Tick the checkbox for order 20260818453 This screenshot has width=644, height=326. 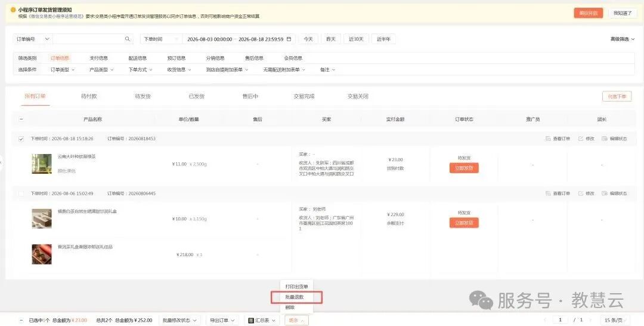pyautogui.click(x=21, y=139)
